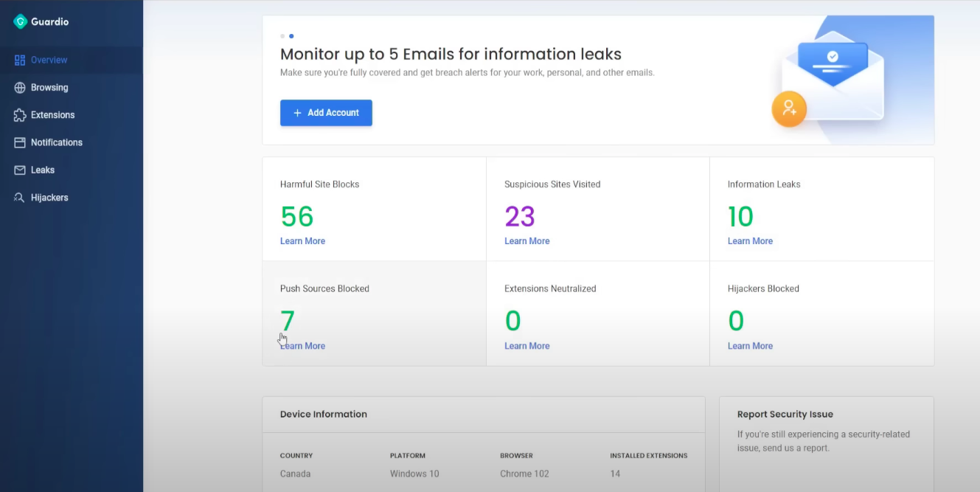Click the orange add-user badge icon
Image resolution: width=980 pixels, height=492 pixels.
(x=789, y=109)
